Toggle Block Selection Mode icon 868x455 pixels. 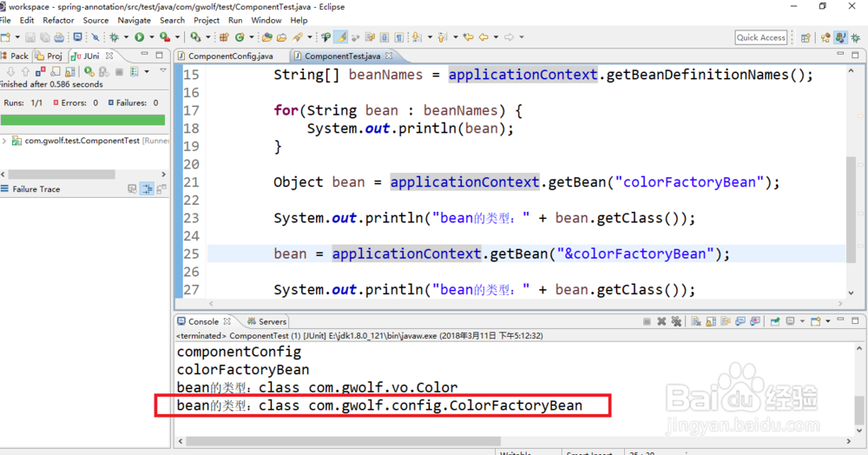point(385,37)
